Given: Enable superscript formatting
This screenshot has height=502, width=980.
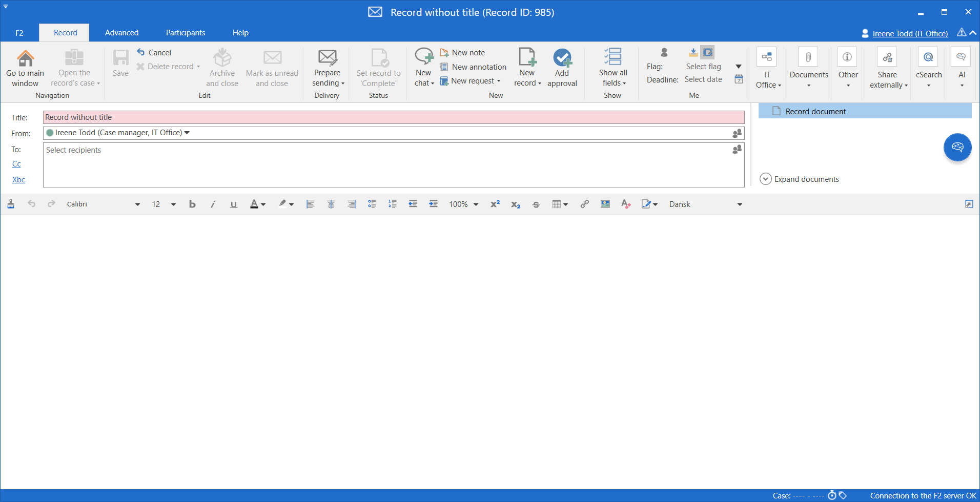Looking at the screenshot, I should pyautogui.click(x=494, y=204).
